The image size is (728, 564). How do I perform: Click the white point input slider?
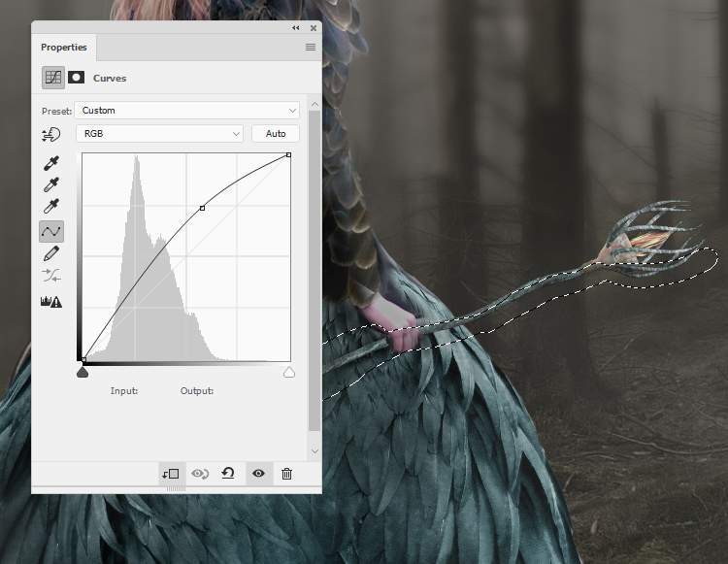click(289, 372)
